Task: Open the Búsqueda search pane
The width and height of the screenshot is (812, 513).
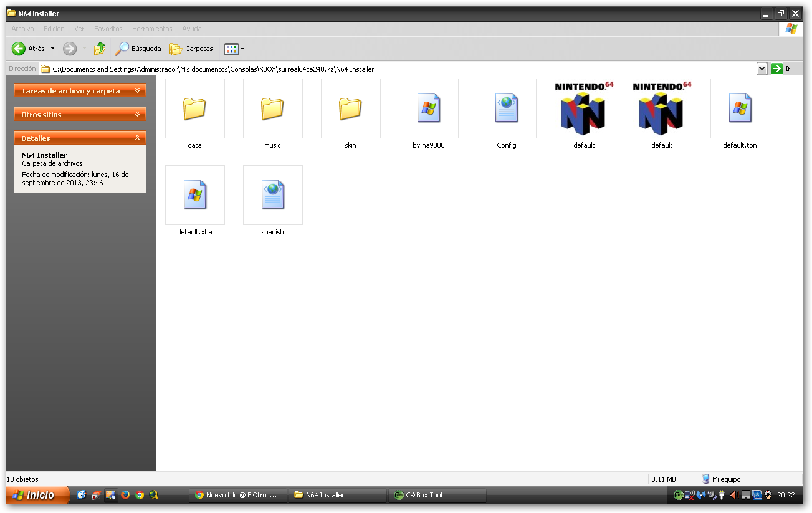Action: (x=138, y=49)
